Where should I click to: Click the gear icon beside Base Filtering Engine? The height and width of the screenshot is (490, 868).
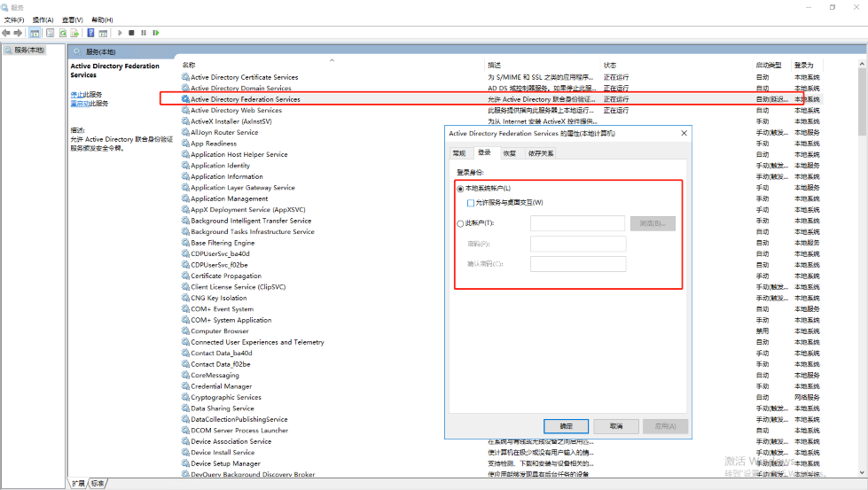tap(185, 242)
